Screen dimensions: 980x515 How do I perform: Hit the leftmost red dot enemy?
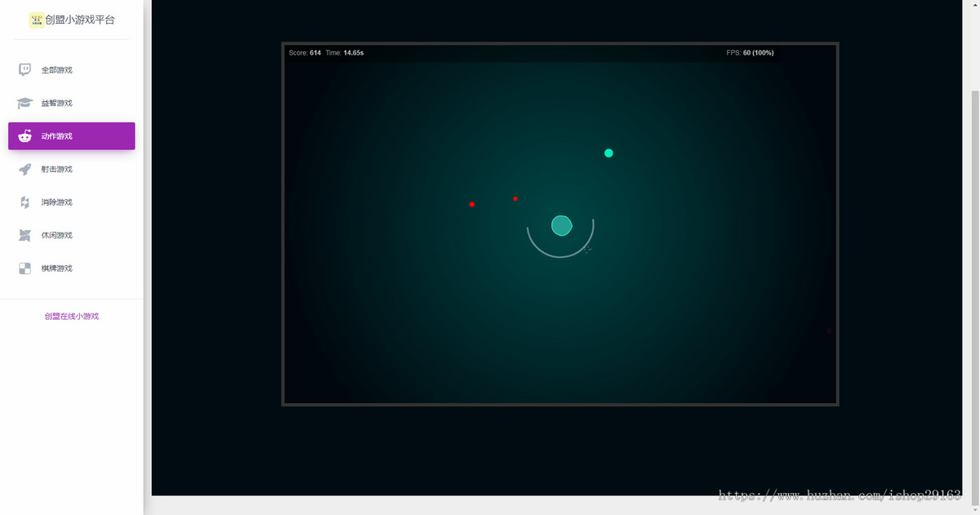pos(472,204)
